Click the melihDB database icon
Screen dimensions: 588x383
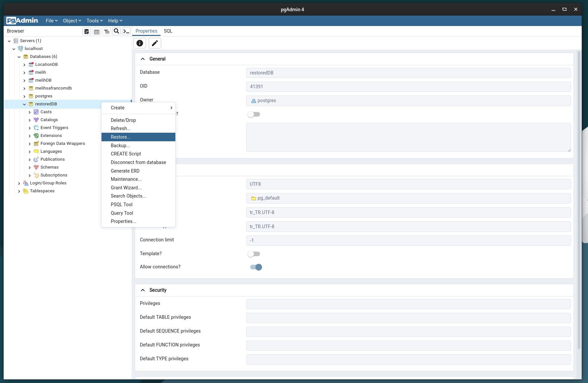click(x=31, y=80)
